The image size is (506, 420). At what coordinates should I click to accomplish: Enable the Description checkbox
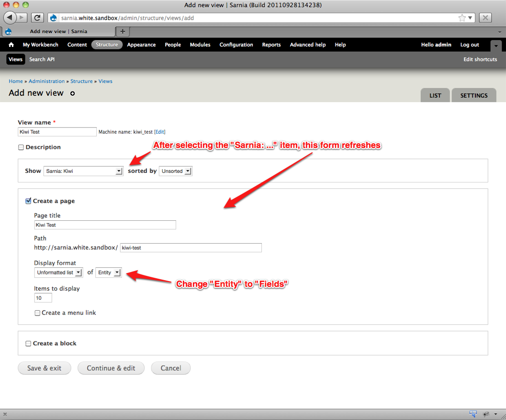coord(21,147)
